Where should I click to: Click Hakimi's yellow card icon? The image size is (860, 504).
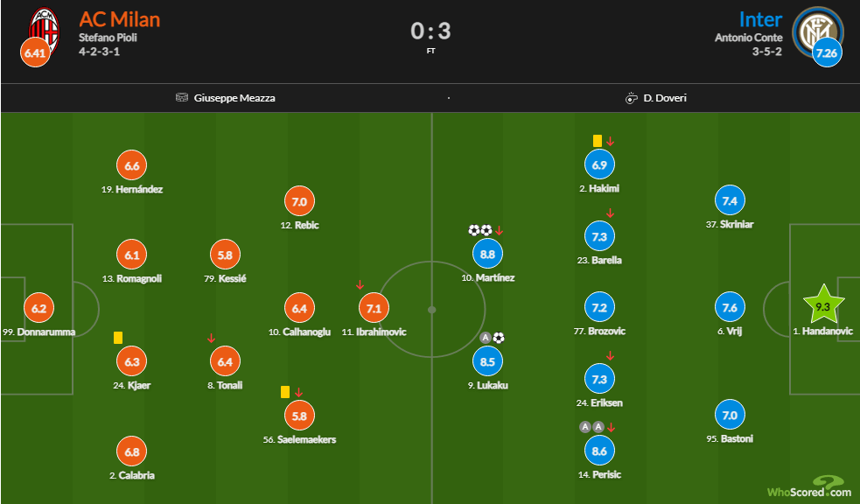(x=597, y=140)
